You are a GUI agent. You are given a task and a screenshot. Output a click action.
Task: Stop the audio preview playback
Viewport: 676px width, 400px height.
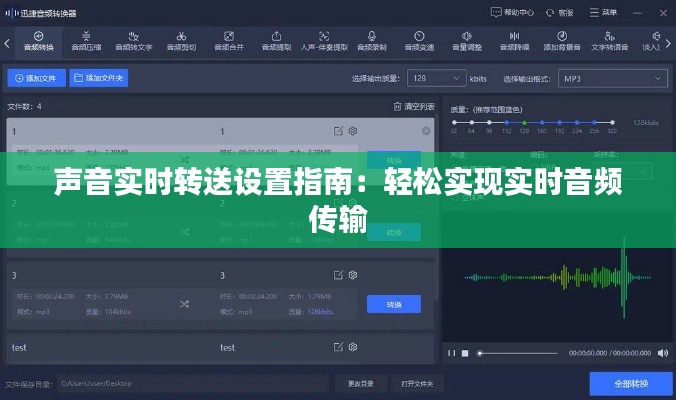464,353
